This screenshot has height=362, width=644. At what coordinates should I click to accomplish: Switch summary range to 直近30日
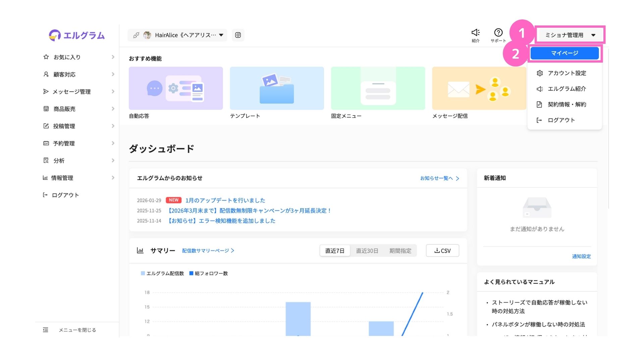click(x=367, y=251)
